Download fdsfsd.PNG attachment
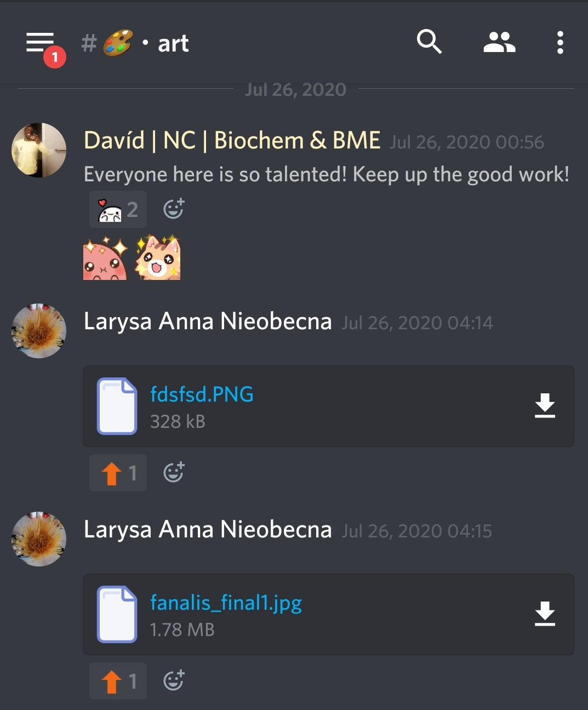Image resolution: width=588 pixels, height=710 pixels. point(545,406)
